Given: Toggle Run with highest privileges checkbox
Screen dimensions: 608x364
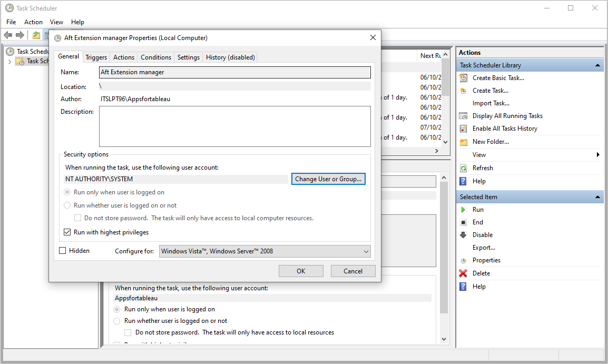Looking at the screenshot, I should coord(67,232).
